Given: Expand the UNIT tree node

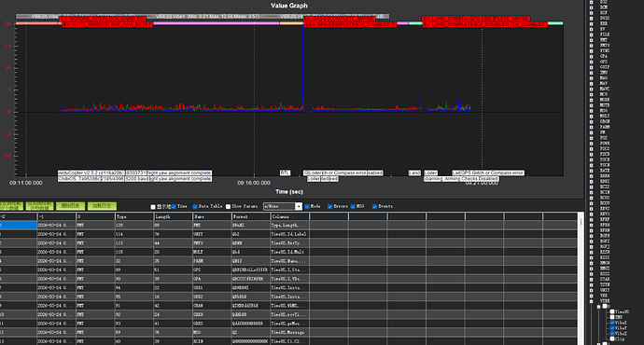Looking at the screenshot, I should tap(591, 290).
